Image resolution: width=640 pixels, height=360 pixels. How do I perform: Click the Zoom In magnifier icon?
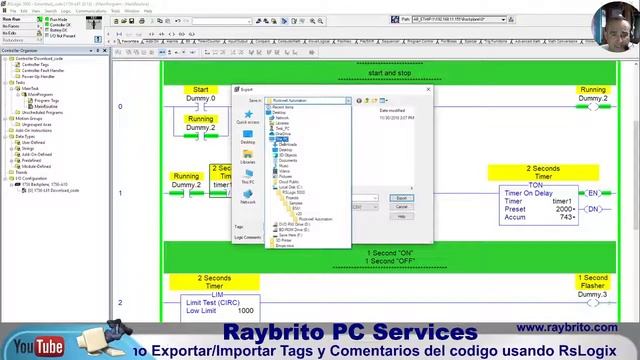(312, 21)
